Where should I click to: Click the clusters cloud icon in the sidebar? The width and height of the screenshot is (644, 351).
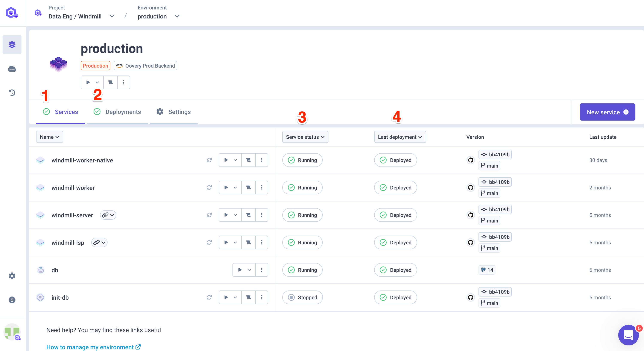12,69
